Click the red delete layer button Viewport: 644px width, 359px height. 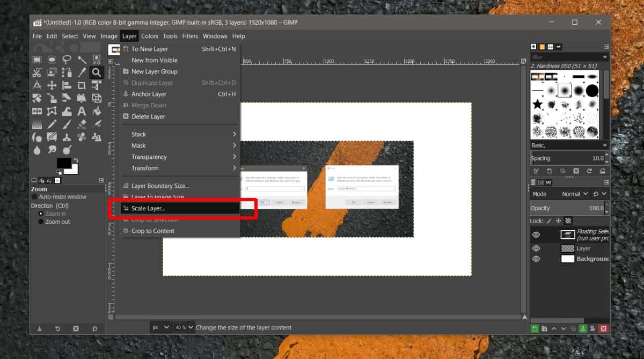tap(603, 328)
